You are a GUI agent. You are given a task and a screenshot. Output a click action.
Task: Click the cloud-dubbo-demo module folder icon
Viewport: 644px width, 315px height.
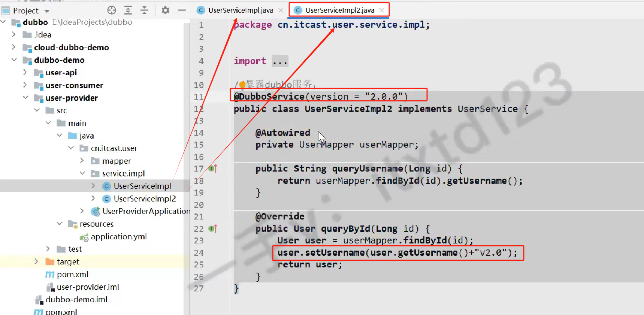click(27, 48)
